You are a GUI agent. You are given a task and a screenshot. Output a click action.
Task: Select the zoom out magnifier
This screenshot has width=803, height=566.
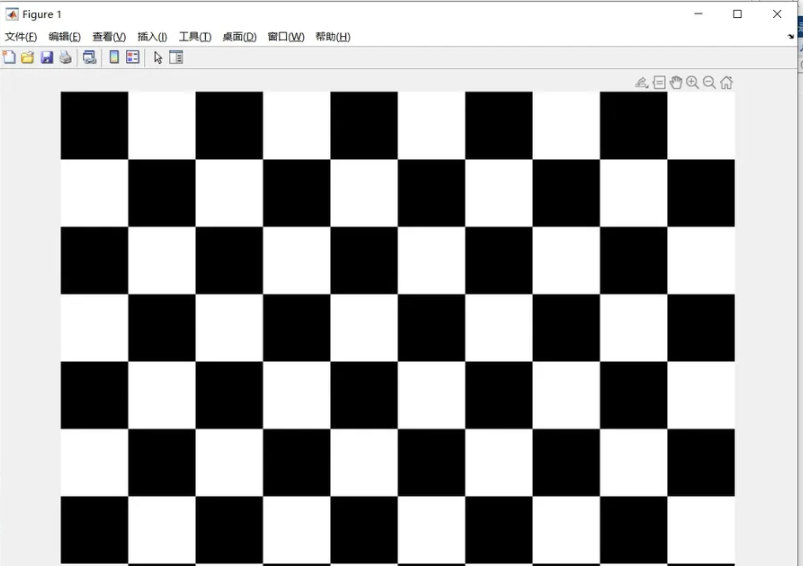click(709, 82)
